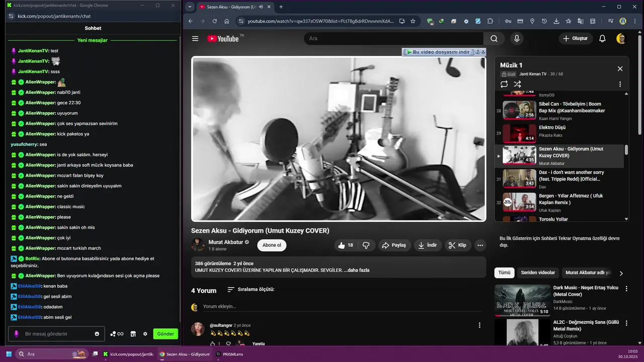The width and height of the screenshot is (644, 362).
Task: Mute tab via speaker icon on tab
Action: tap(261, 7)
